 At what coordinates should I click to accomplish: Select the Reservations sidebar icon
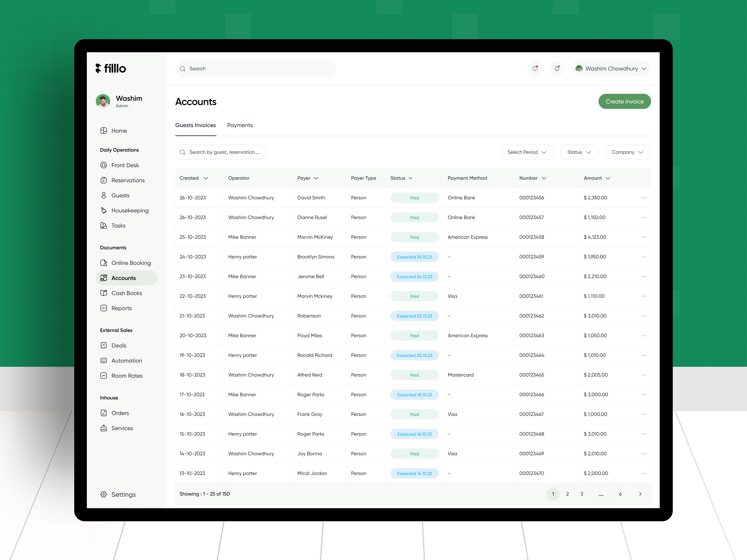click(104, 180)
